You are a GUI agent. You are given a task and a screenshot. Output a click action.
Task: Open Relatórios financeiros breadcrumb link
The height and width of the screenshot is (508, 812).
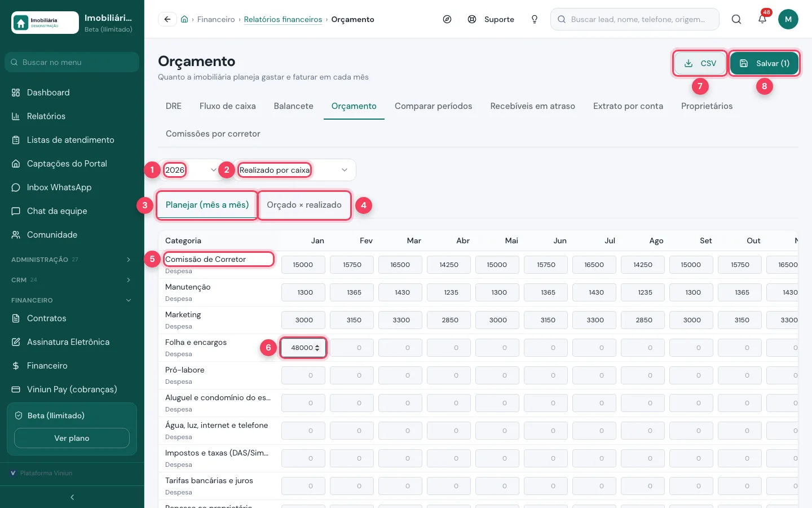(283, 19)
